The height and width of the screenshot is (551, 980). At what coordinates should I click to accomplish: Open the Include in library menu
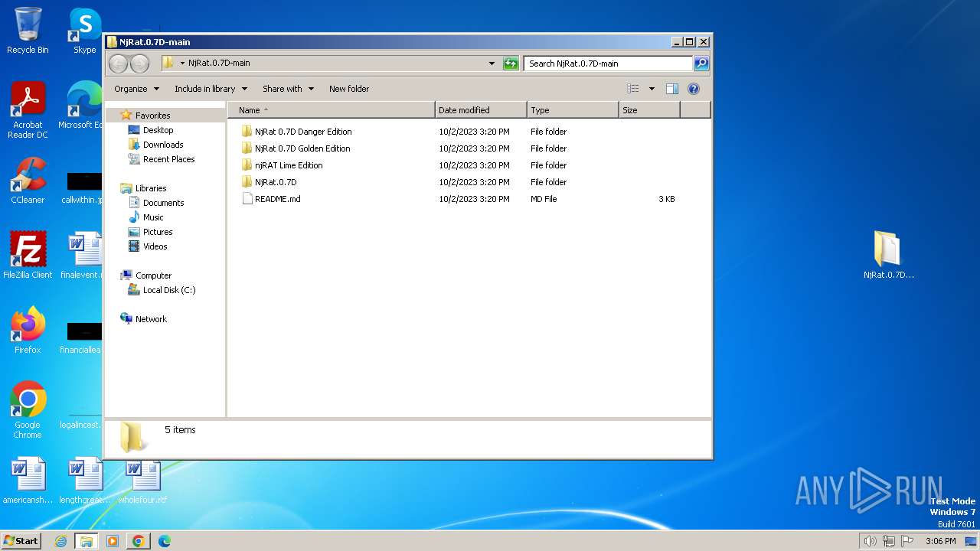211,89
